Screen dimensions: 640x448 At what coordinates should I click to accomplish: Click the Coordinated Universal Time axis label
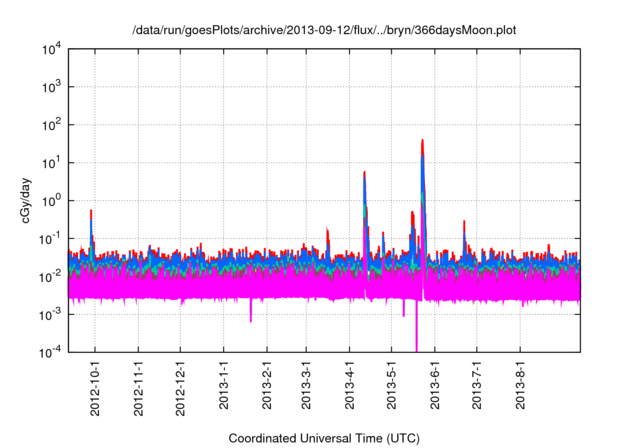325,439
